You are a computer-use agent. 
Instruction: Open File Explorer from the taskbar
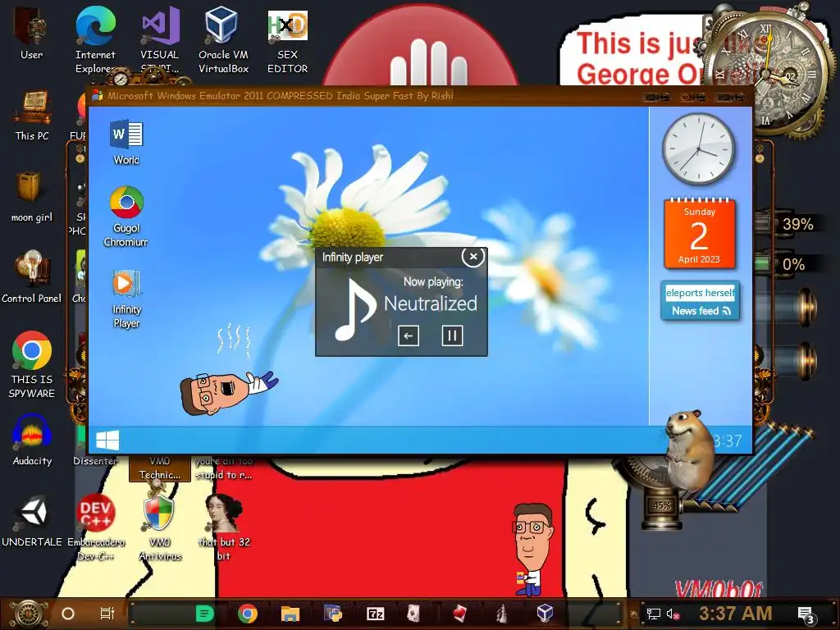[x=290, y=614]
